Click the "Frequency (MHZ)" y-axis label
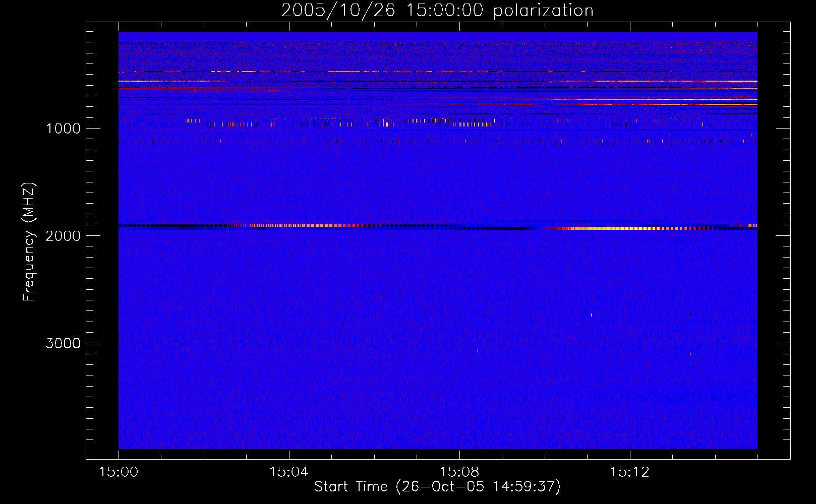 coord(29,242)
